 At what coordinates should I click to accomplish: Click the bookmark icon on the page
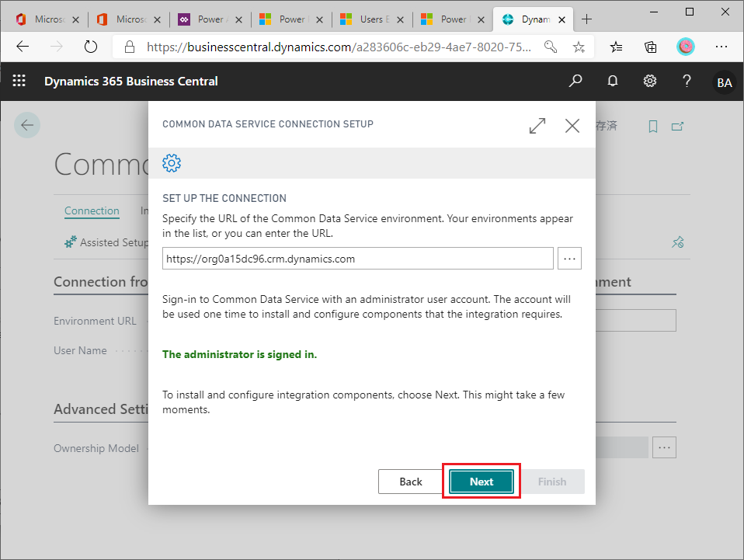point(653,127)
